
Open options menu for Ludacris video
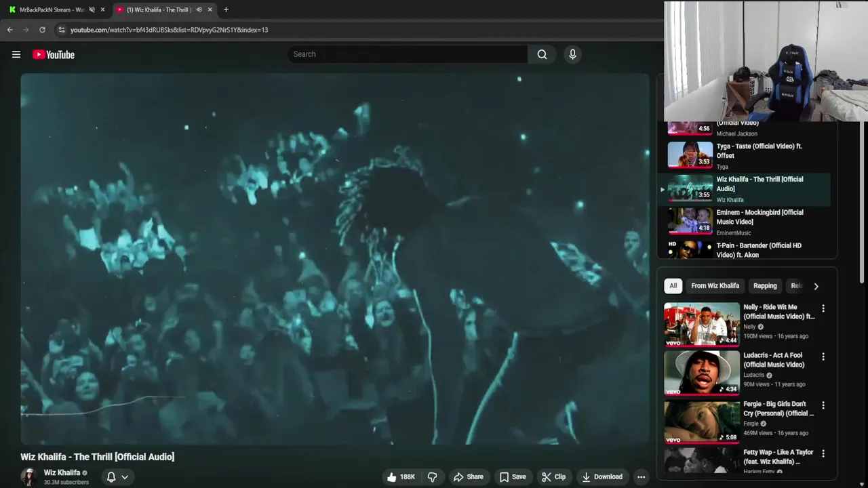(823, 357)
